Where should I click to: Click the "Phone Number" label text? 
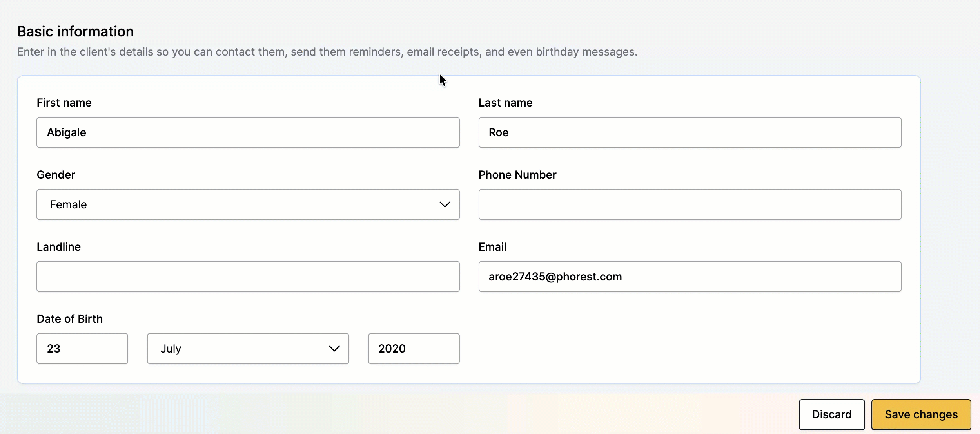517,175
